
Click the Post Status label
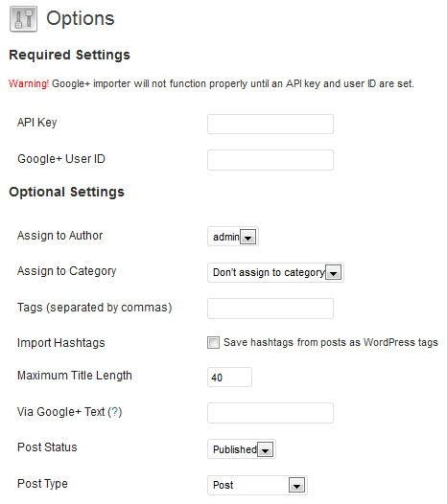(x=47, y=447)
